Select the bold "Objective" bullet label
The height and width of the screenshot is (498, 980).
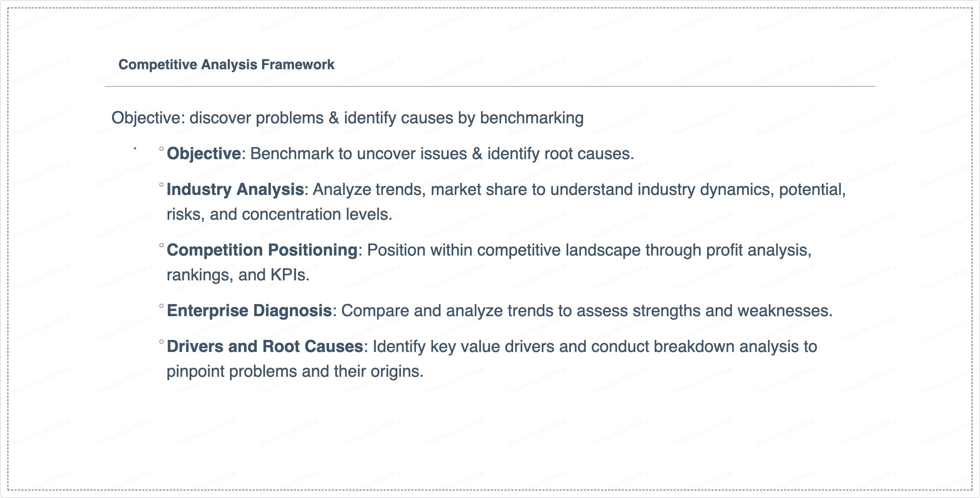(x=204, y=154)
